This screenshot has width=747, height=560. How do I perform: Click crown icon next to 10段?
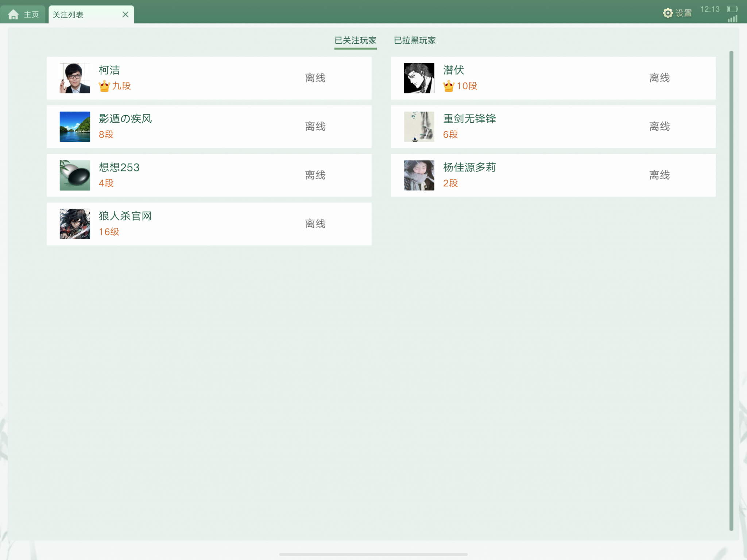tap(449, 86)
